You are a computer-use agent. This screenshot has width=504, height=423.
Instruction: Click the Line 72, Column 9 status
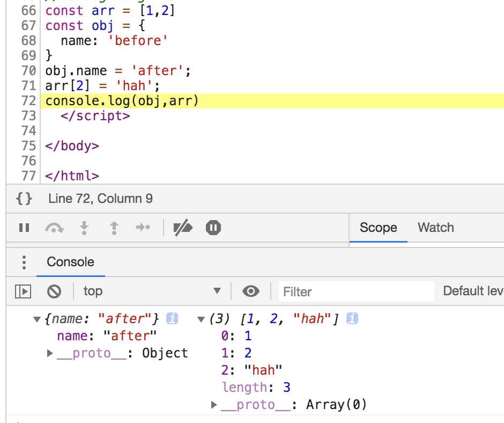tap(100, 199)
